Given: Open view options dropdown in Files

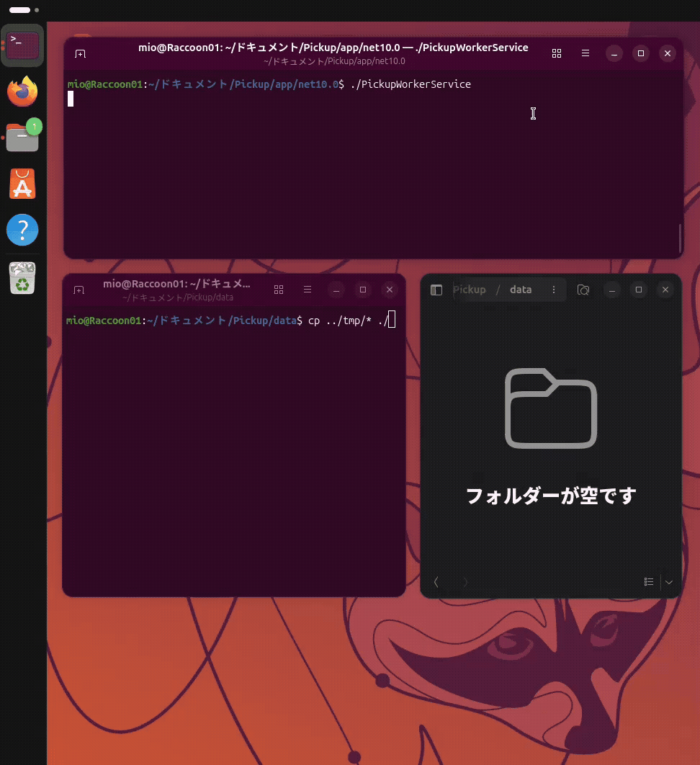Looking at the screenshot, I should (669, 582).
